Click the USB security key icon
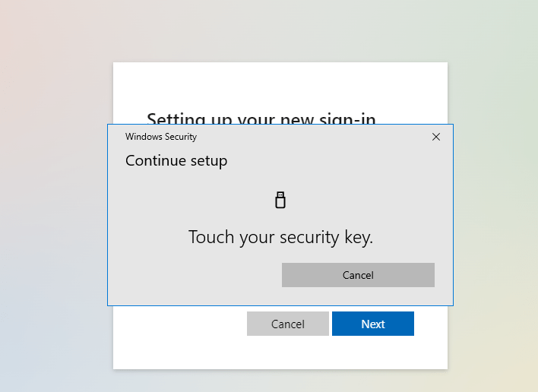Image resolution: width=538 pixels, height=392 pixels. [x=280, y=200]
